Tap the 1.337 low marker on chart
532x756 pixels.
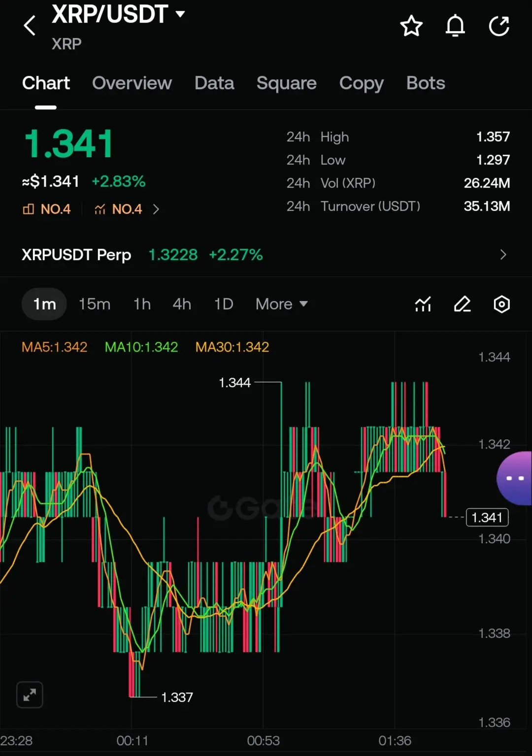click(177, 697)
